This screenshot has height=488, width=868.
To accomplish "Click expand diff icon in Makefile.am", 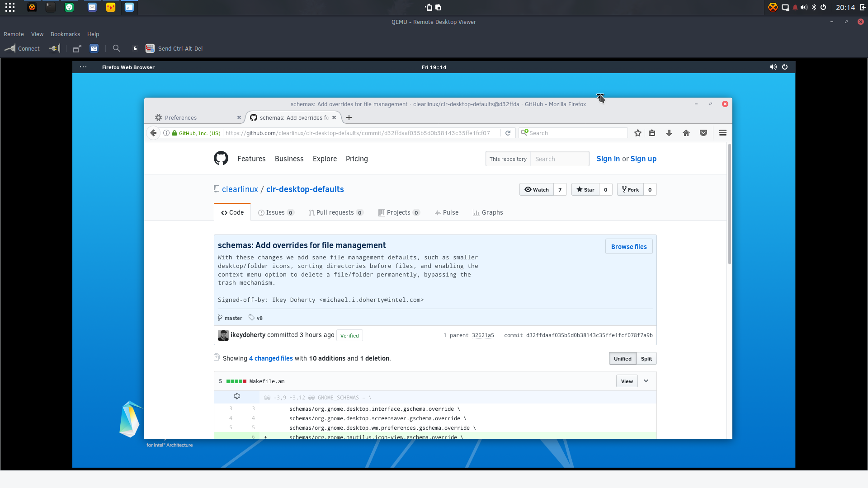I will click(237, 396).
